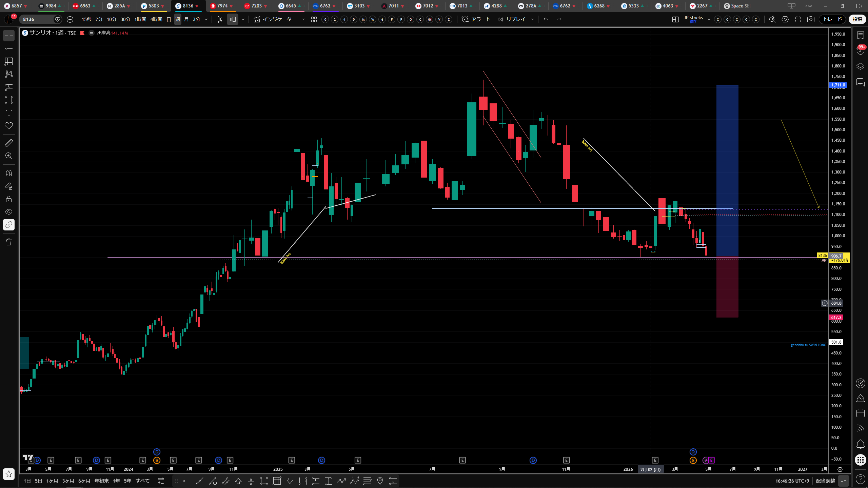Open watchlist panel on right sidebar

860,36
